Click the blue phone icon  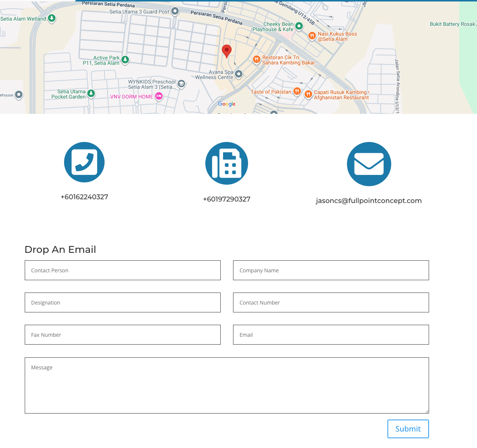84,162
